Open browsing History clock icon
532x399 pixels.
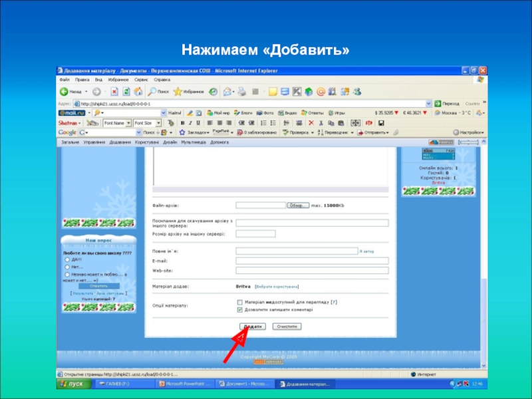[213, 92]
